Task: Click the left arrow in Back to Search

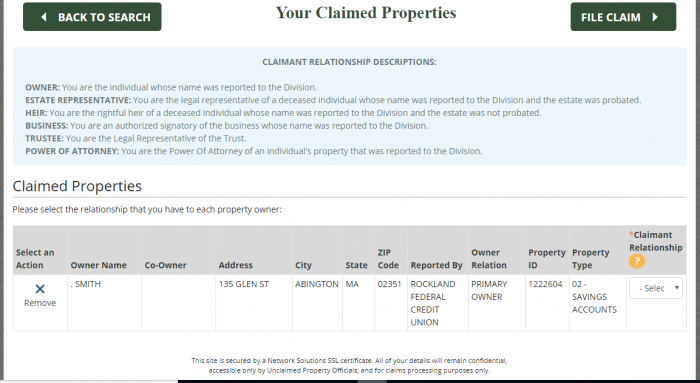Action: click(x=43, y=17)
